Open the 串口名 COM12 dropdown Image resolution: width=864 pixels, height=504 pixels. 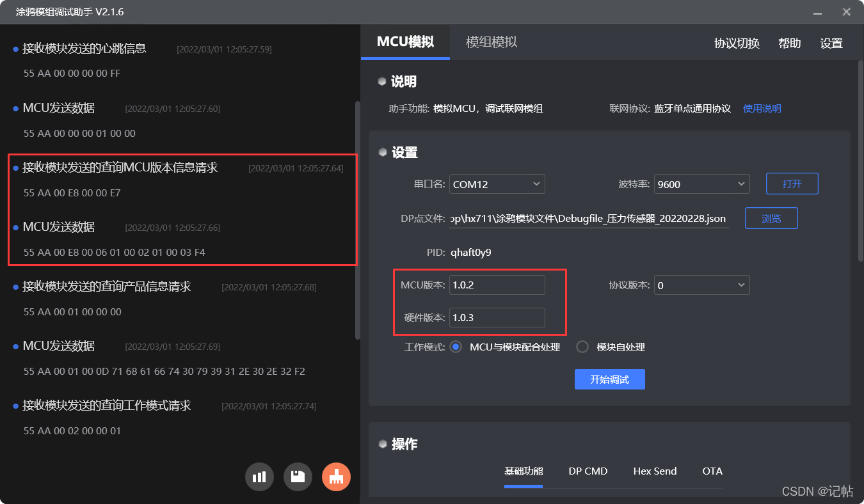tap(497, 184)
